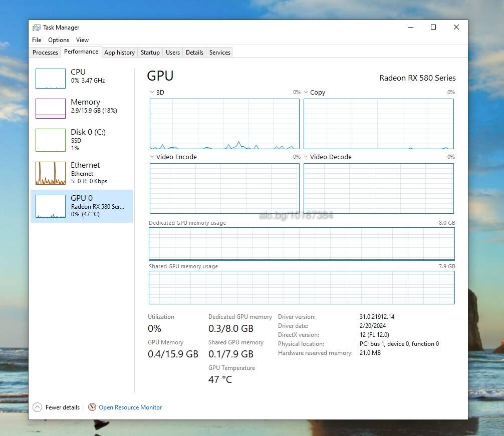The height and width of the screenshot is (436, 504).
Task: Click the Task Manager title bar icon
Action: point(36,28)
